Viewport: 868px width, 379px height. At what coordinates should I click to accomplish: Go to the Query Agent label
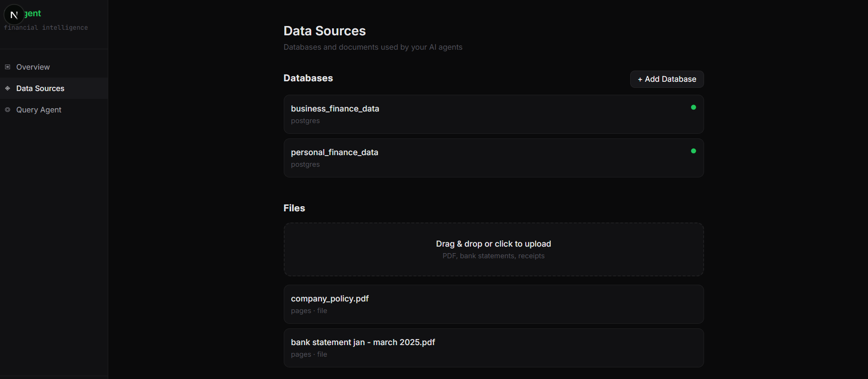coord(39,110)
